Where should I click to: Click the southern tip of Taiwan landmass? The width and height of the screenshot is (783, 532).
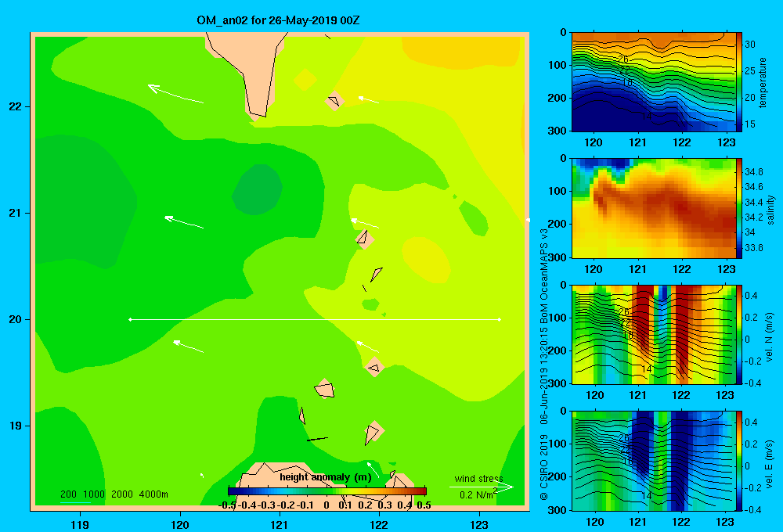[257, 116]
